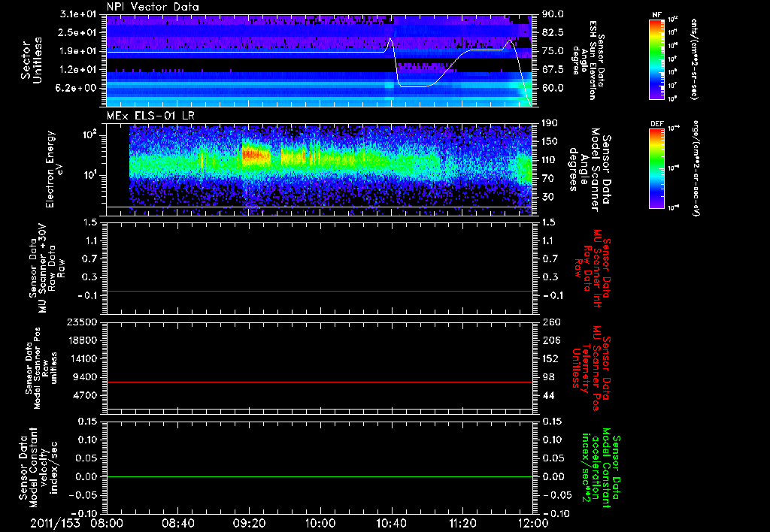This screenshot has height=532, width=770.
Task: Click the "1.9e+01" sector tick label
Action: [78, 51]
